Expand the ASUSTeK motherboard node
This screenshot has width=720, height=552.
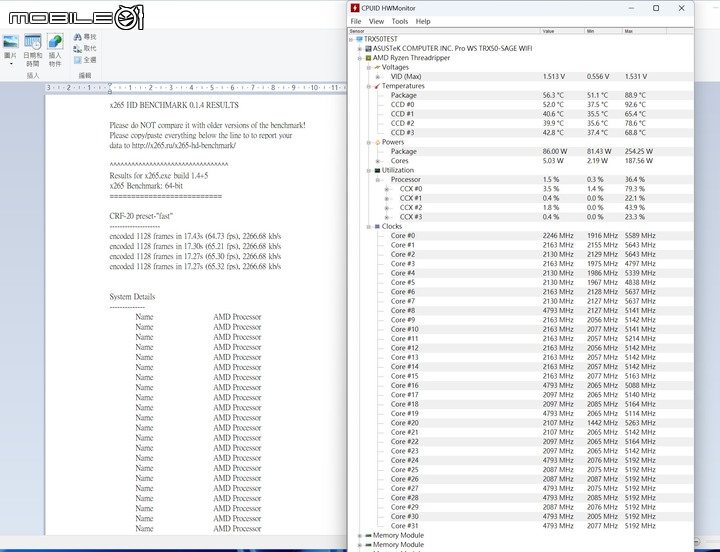pyautogui.click(x=360, y=49)
